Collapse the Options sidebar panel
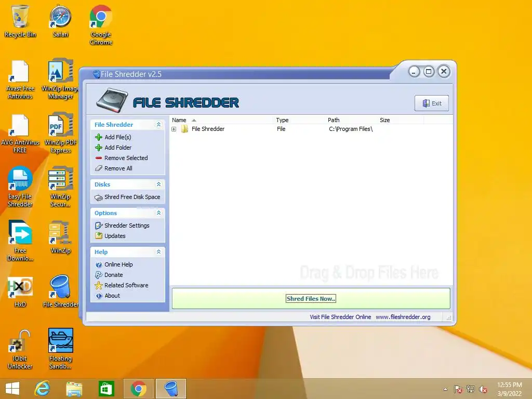 pyautogui.click(x=158, y=212)
